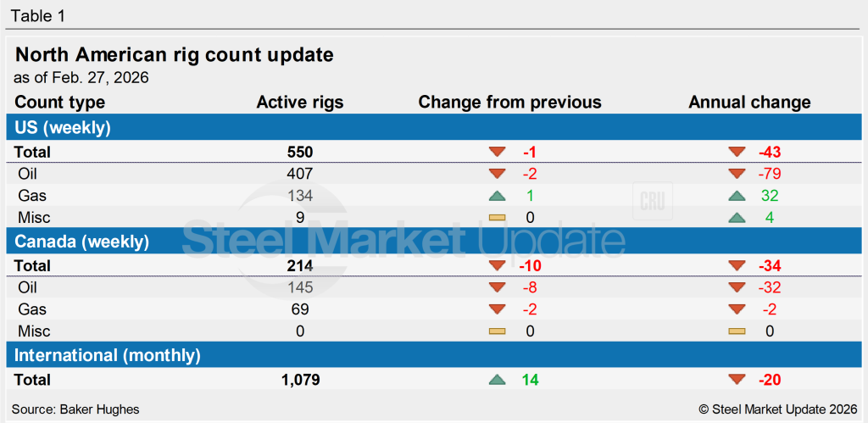
Task: Click the green up arrow for US Gas weekly change
Action: 497,196
